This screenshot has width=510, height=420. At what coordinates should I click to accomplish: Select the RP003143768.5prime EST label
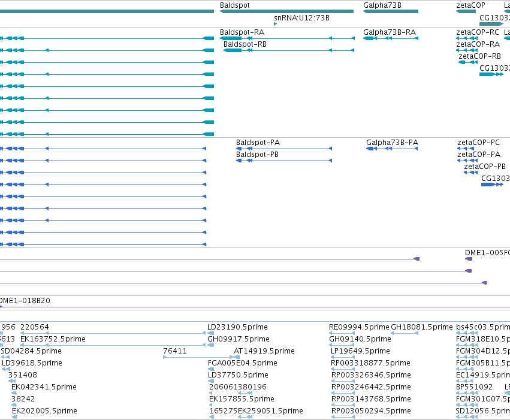371,399
